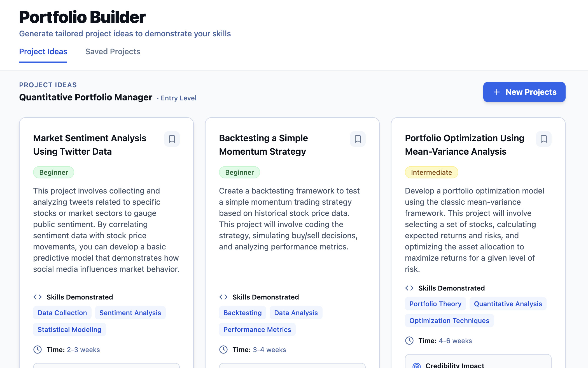Click the code icon in the Twitter Data card
588x368 pixels.
coord(38,297)
